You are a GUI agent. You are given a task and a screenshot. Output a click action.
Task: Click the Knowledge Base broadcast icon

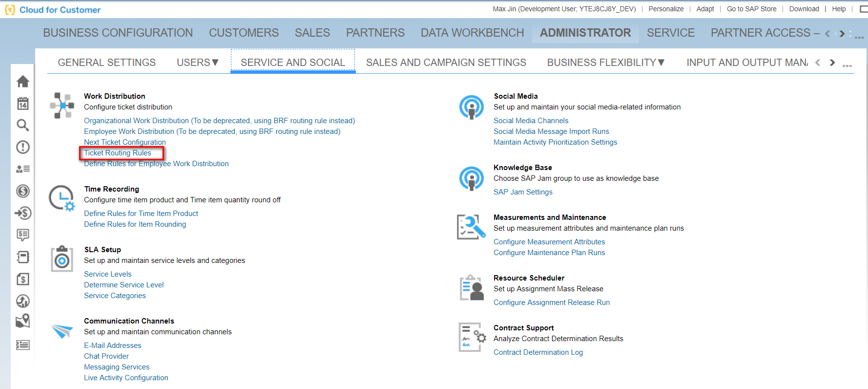point(472,178)
